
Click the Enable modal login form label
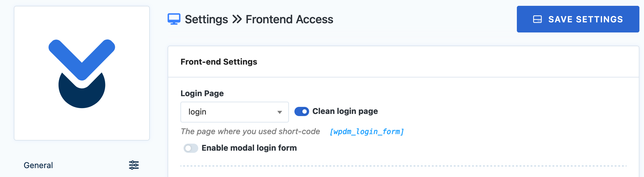249,148
